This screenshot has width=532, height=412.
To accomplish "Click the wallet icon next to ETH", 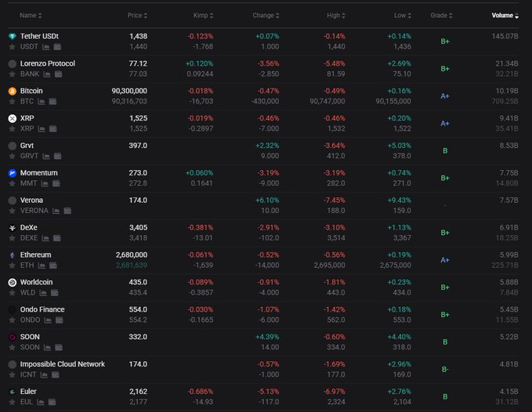I will 53,266.
